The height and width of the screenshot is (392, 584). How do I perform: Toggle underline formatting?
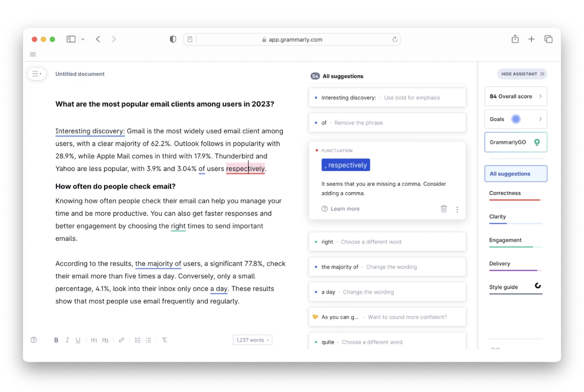tap(78, 340)
